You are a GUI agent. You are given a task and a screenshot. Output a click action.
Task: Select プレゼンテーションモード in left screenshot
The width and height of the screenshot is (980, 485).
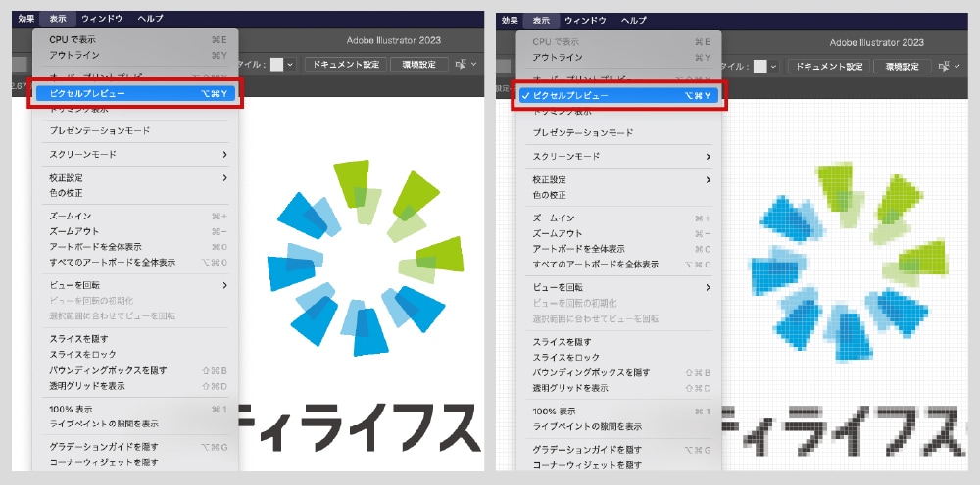(x=135, y=130)
